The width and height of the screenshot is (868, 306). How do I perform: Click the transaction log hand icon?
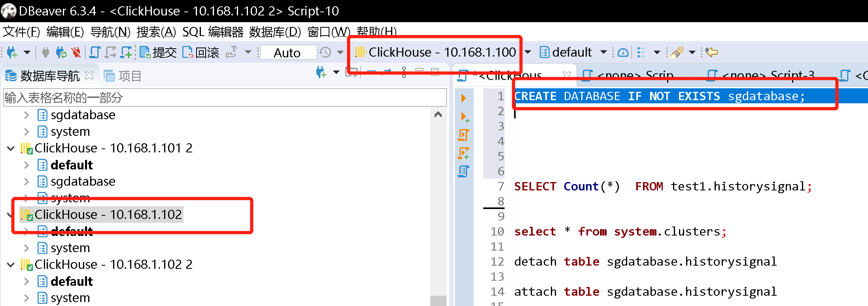tap(232, 52)
